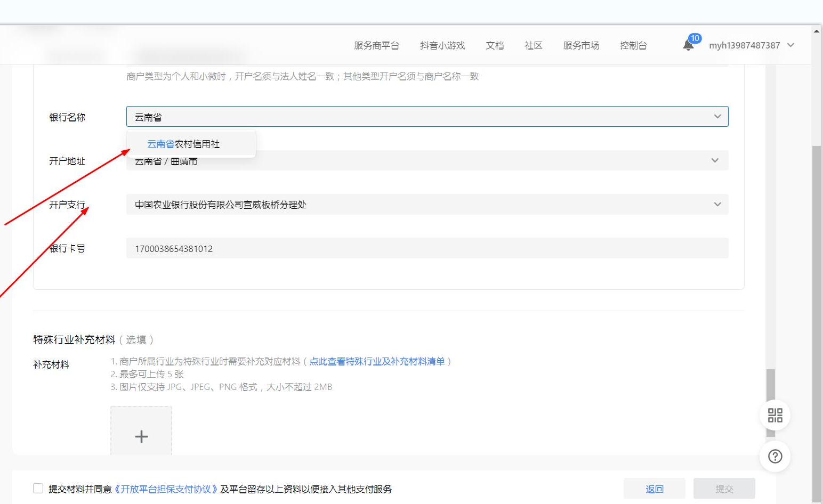Viewport: 823px width, 504px height.
Task: Select 云南省农村信用社 from suggestion list
Action: (183, 144)
